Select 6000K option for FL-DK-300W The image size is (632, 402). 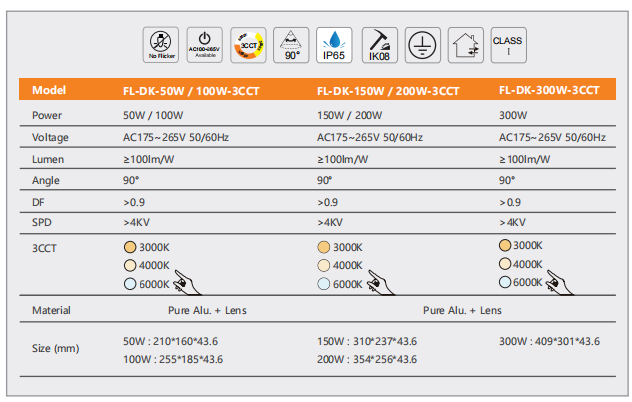tap(505, 282)
